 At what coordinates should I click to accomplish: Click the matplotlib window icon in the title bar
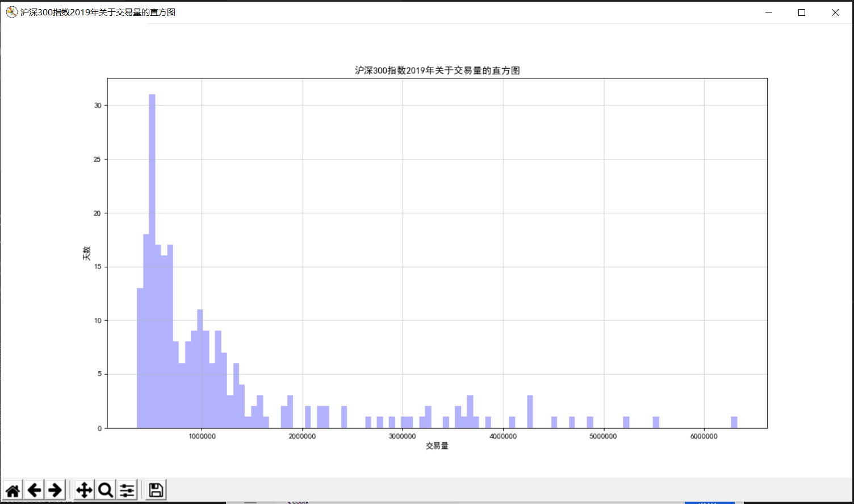pos(11,12)
